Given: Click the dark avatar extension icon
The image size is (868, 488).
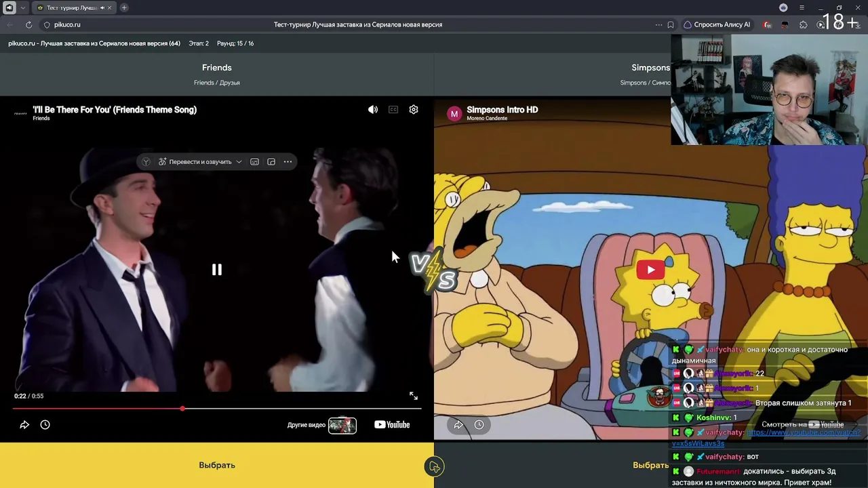Looking at the screenshot, I should click(x=785, y=24).
